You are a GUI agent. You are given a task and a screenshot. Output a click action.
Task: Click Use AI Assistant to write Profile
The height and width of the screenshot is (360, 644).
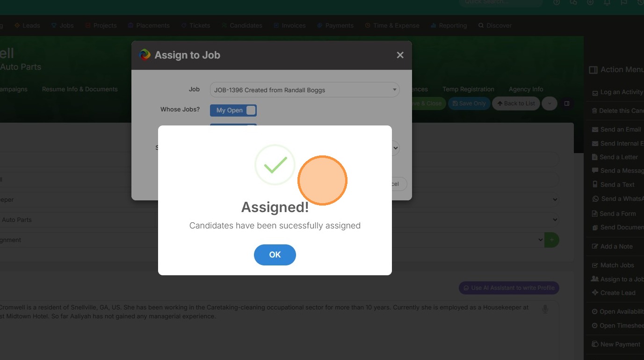[509, 288]
